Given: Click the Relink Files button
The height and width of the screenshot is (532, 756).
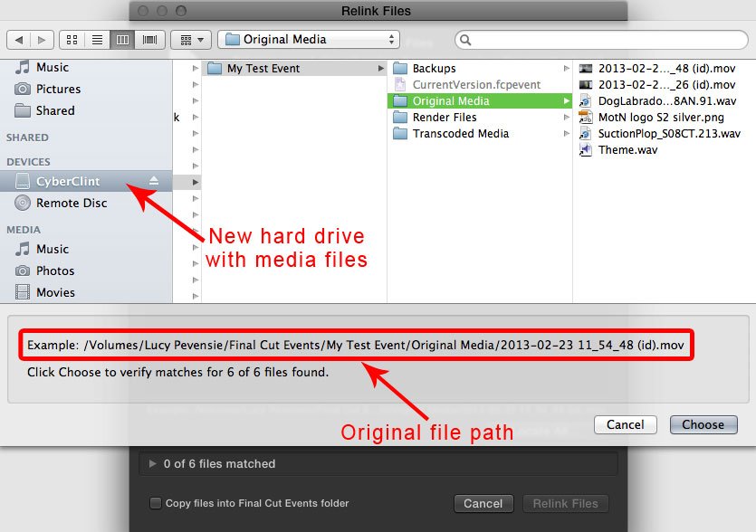Looking at the screenshot, I should (x=565, y=504).
